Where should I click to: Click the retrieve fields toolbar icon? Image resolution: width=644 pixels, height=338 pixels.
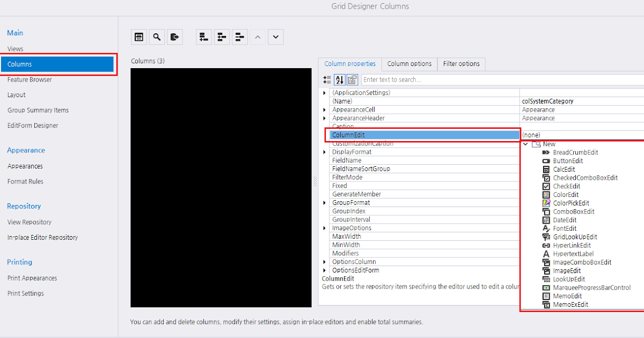pyautogui.click(x=175, y=36)
